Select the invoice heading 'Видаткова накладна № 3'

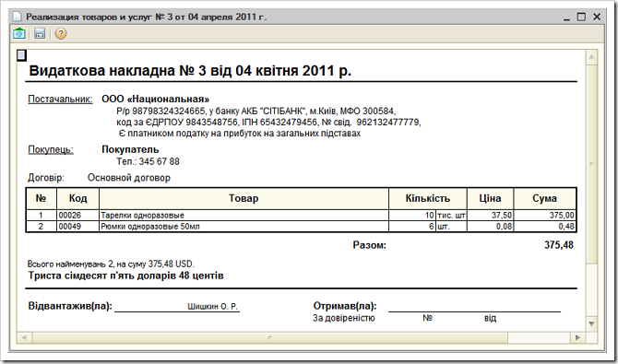(190, 71)
